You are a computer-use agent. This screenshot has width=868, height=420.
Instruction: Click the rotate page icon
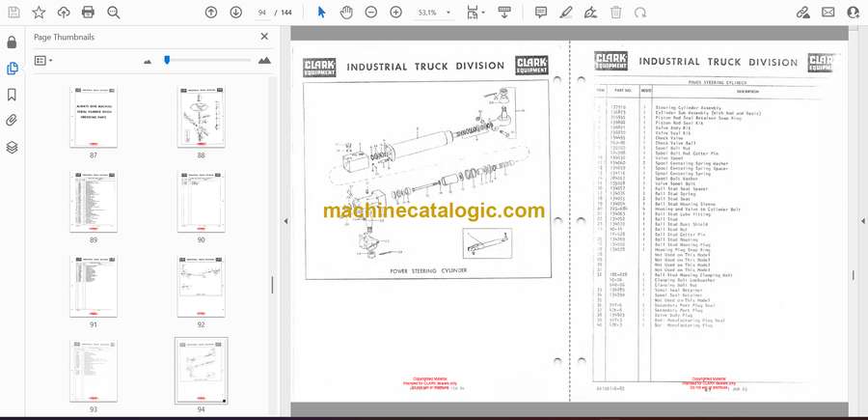[640, 13]
